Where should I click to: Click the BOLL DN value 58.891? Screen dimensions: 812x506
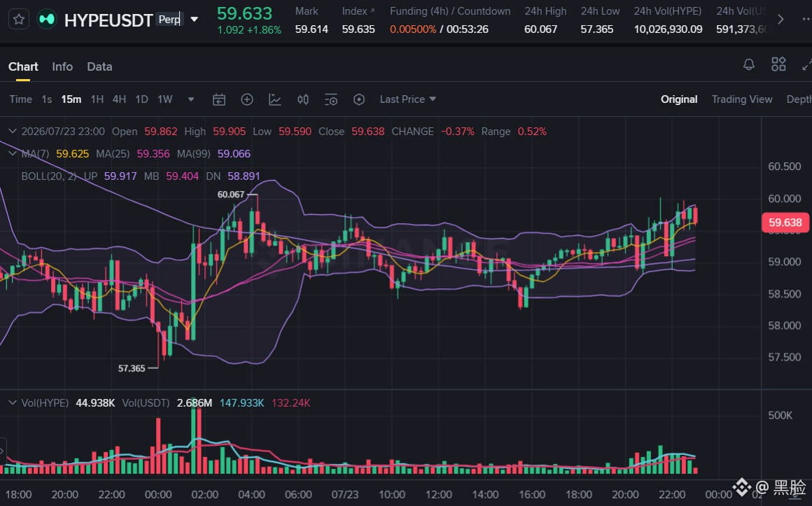244,176
